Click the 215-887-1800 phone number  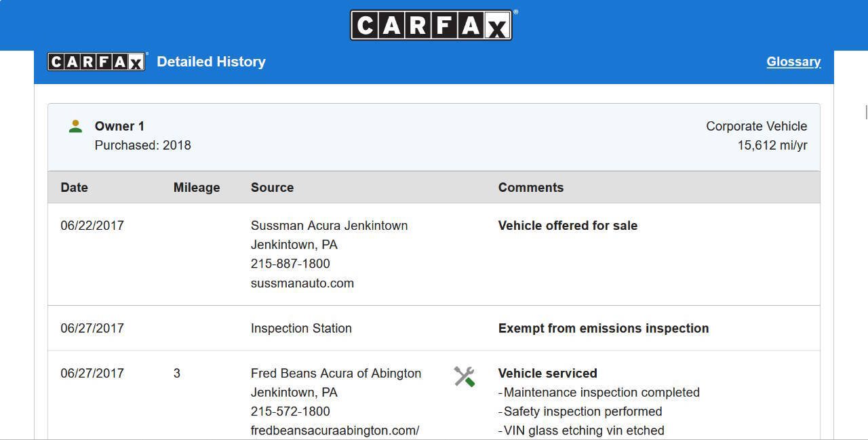[x=290, y=264]
